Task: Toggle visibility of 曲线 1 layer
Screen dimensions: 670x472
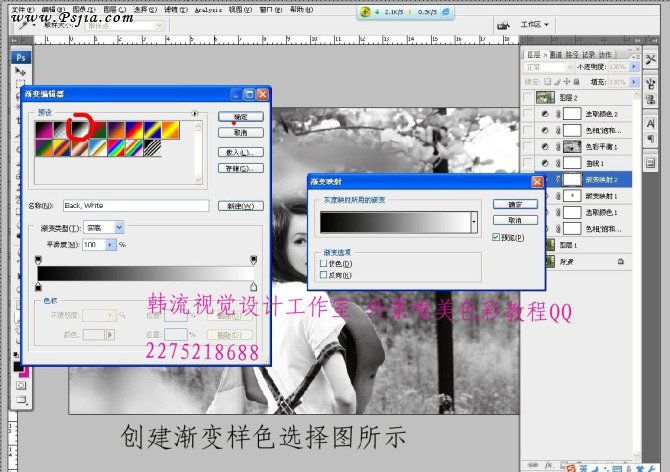Action: coord(529,163)
